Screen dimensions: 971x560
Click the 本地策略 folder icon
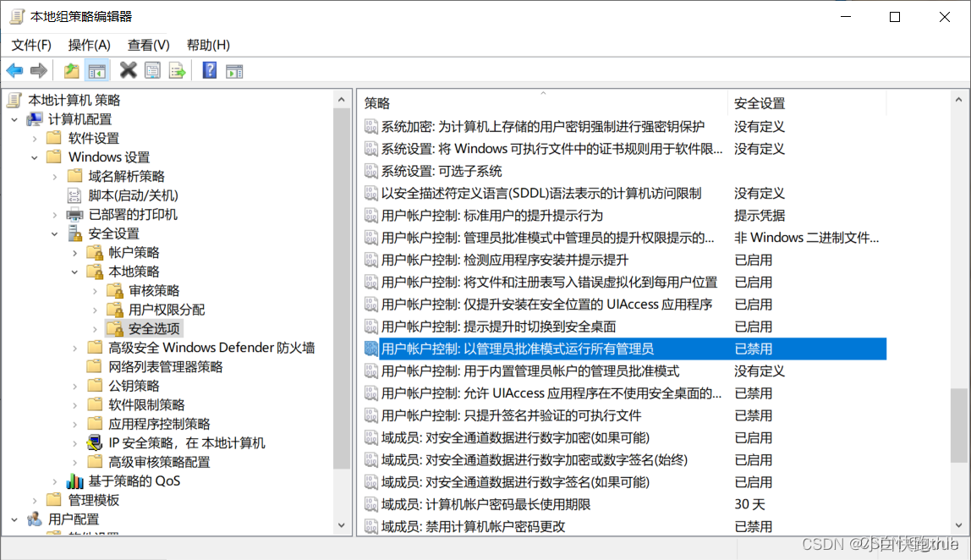click(x=95, y=272)
